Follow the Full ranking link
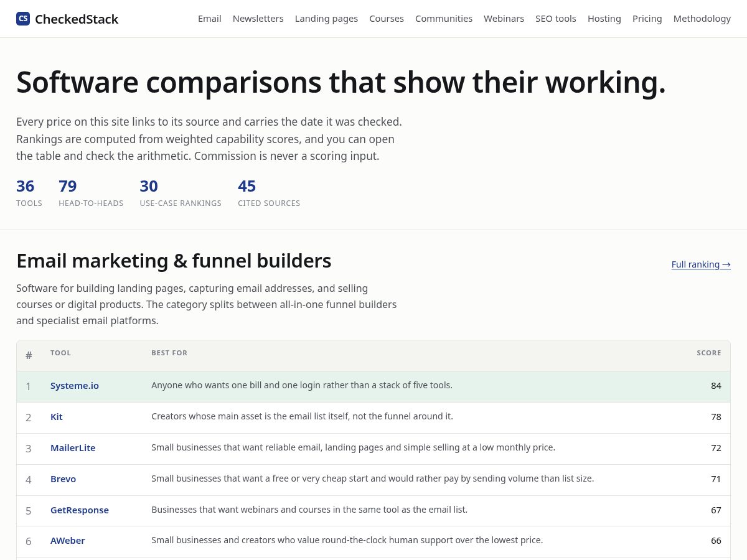This screenshot has height=560, width=747. pos(701,264)
